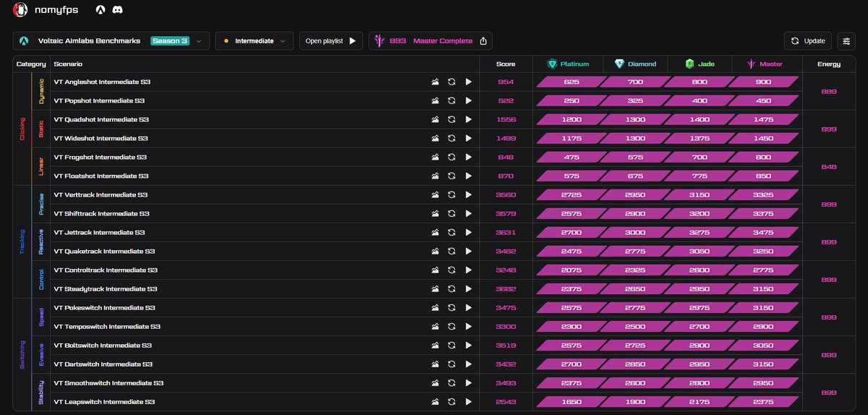Click the nomyfps profile avatar

[21, 10]
